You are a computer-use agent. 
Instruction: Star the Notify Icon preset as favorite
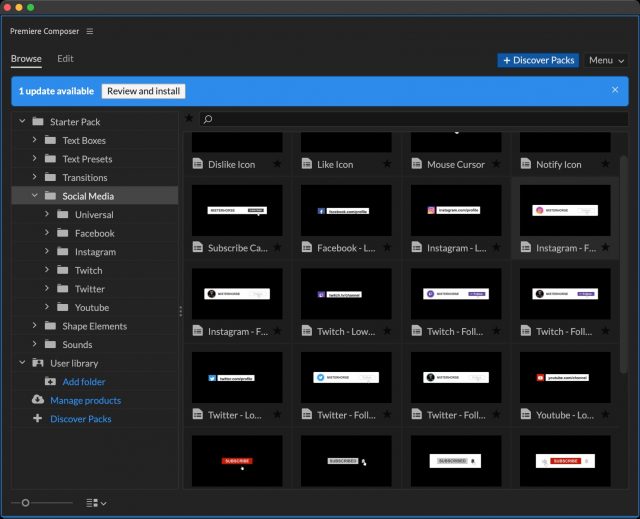(606, 164)
